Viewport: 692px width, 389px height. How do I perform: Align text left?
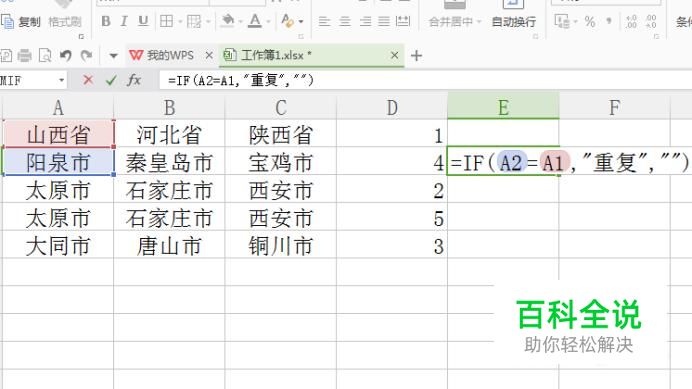pyautogui.click(x=324, y=21)
